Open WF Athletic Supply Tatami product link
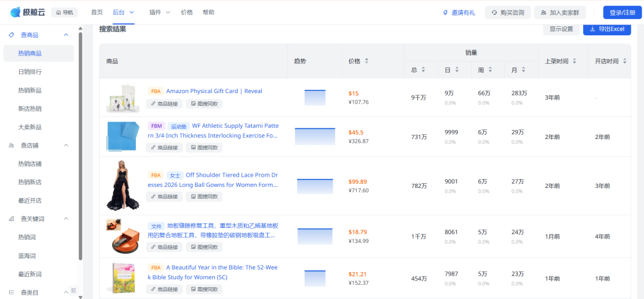Image resolution: width=644 pixels, height=299 pixels. point(213,130)
